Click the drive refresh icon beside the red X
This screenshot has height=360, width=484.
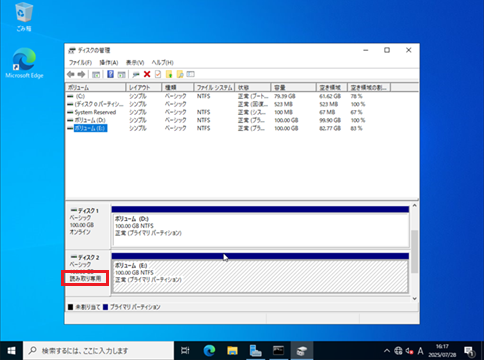(x=136, y=74)
